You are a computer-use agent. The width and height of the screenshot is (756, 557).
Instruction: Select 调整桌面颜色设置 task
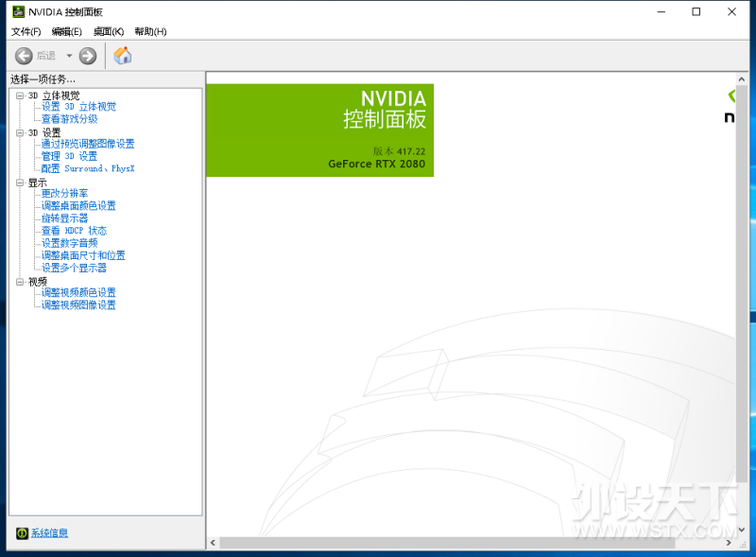click(x=78, y=205)
